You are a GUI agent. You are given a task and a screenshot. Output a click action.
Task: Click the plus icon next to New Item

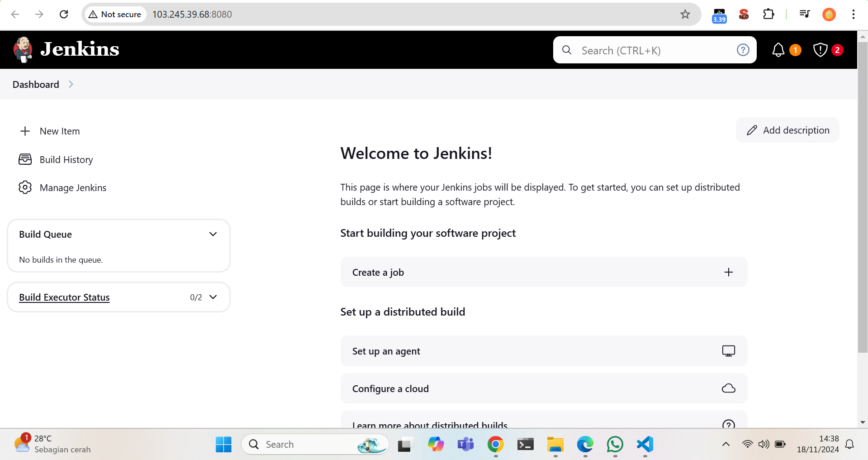coord(25,131)
